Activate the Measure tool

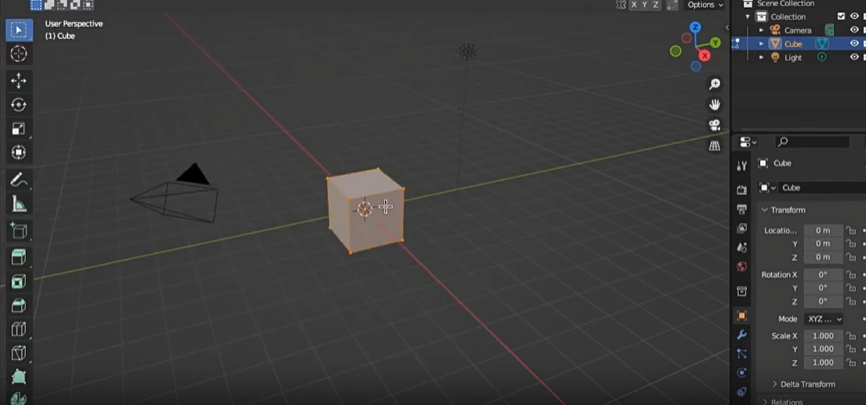(x=18, y=204)
